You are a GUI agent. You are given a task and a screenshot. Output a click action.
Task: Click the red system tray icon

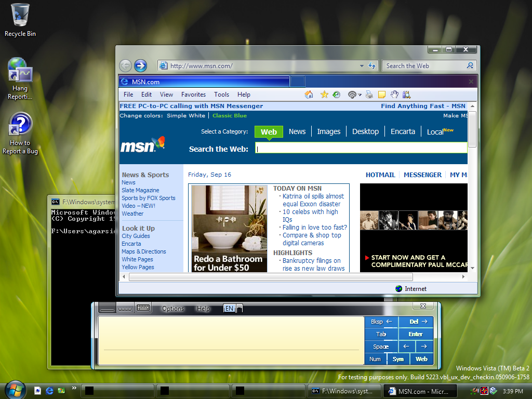(484, 391)
